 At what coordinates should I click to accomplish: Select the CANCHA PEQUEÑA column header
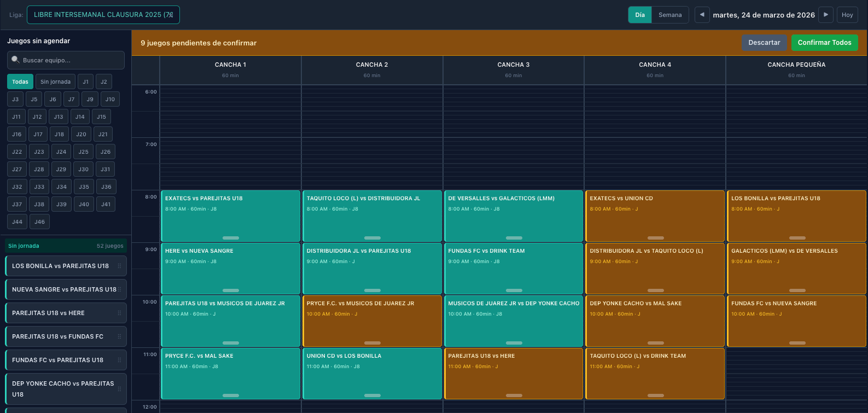796,69
